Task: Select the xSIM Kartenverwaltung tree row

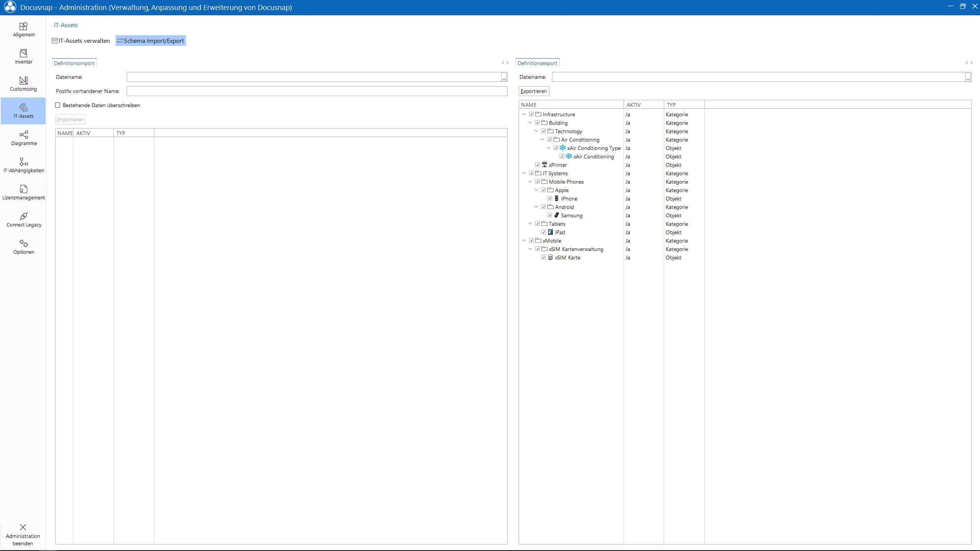Action: [576, 249]
